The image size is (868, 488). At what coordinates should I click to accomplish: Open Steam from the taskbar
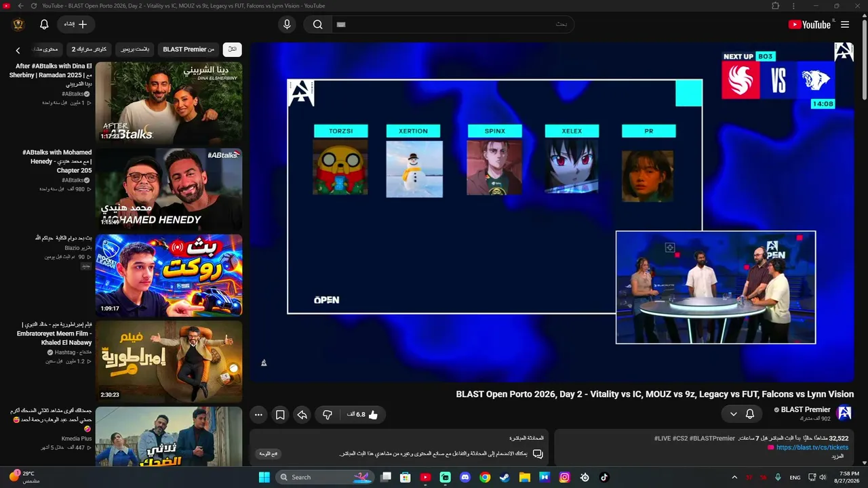pos(505,477)
